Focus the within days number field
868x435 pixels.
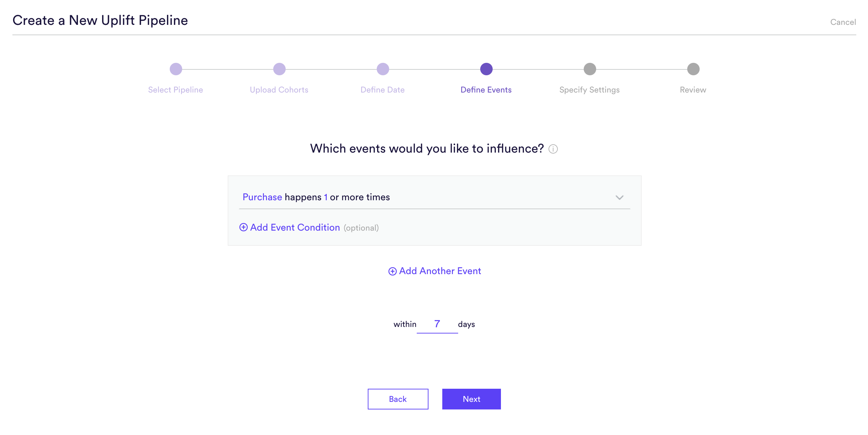(x=437, y=324)
